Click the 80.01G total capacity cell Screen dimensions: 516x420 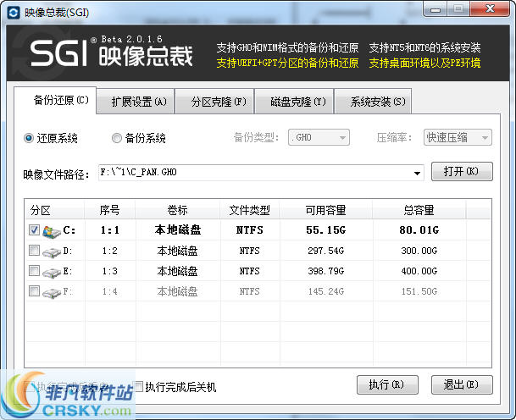[419, 229]
